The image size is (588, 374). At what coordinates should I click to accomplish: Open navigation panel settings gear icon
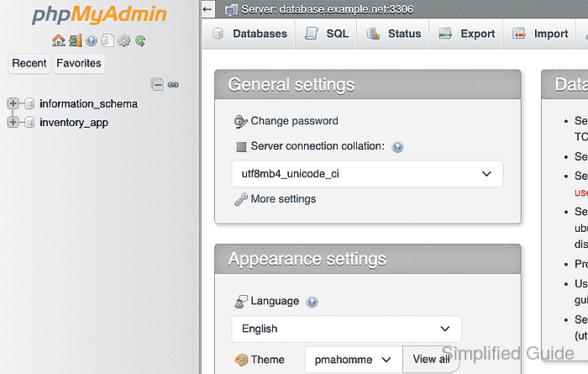click(x=123, y=40)
